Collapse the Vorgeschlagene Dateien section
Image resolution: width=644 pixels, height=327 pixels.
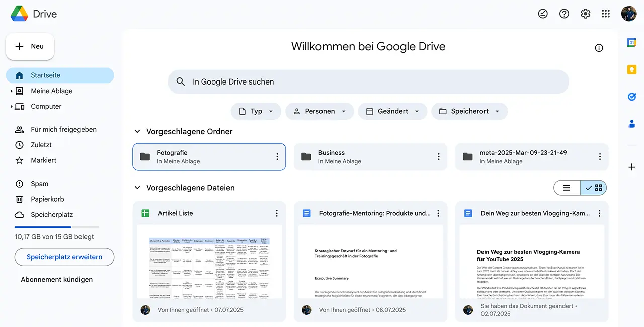pos(137,188)
